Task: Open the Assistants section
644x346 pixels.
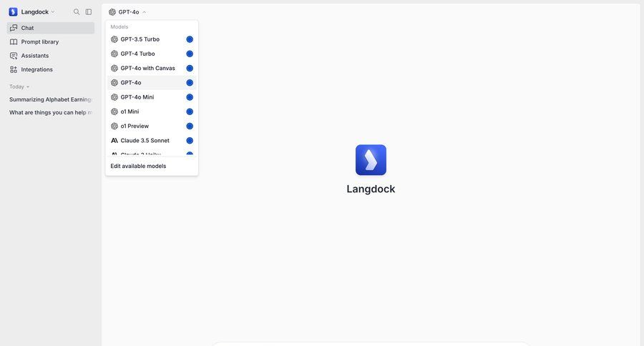Action: 51,56
